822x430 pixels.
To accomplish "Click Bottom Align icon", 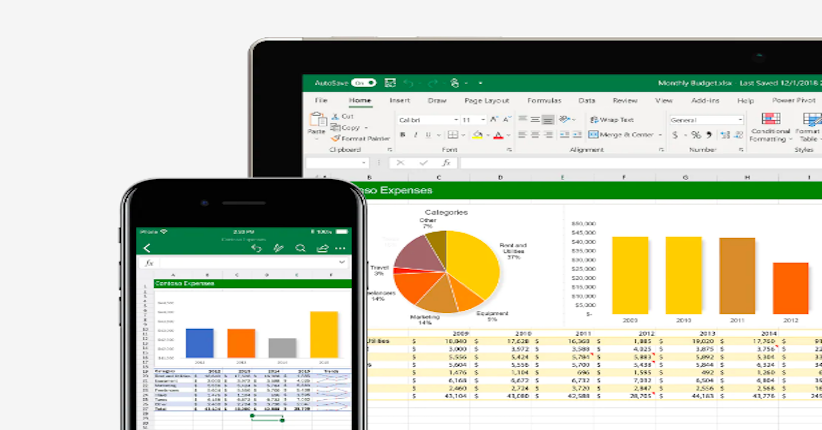I will coord(548,120).
